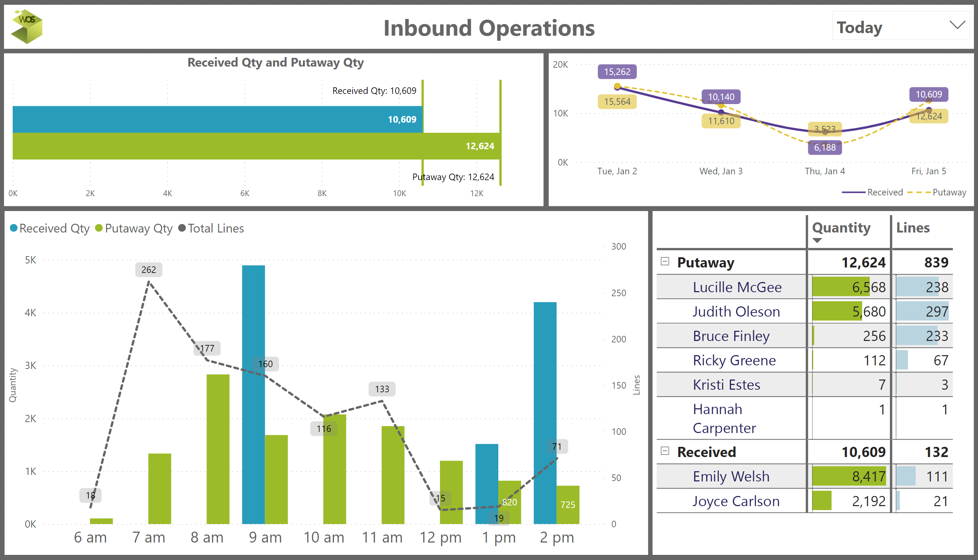Select Emily Welsh row

(731, 476)
